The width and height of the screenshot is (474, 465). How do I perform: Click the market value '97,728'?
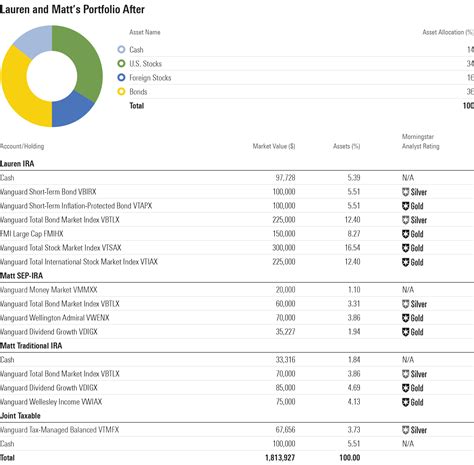pyautogui.click(x=285, y=178)
